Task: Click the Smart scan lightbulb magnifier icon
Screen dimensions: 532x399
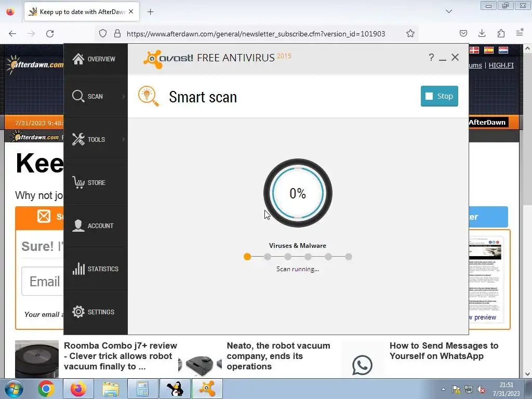Action: tap(148, 96)
